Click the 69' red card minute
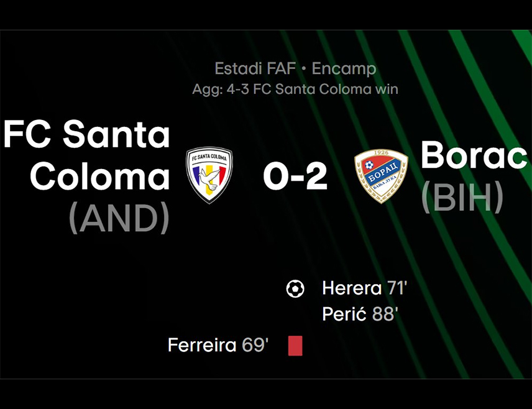The width and height of the screenshot is (532, 409). click(255, 345)
